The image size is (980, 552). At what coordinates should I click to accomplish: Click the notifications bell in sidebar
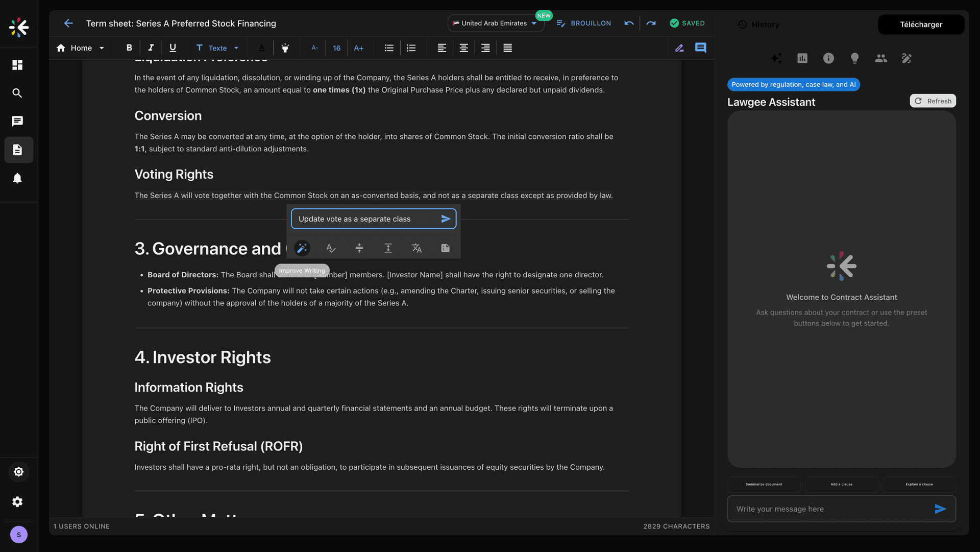17,178
